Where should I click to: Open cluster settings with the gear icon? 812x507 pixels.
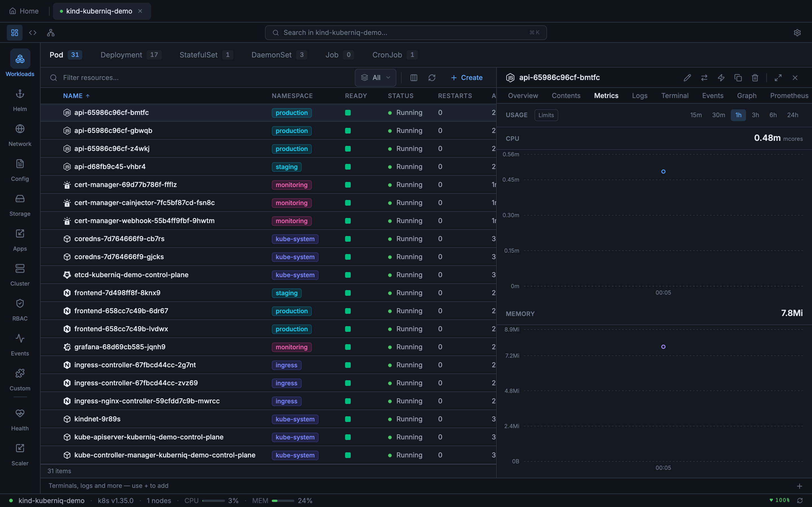[797, 32]
